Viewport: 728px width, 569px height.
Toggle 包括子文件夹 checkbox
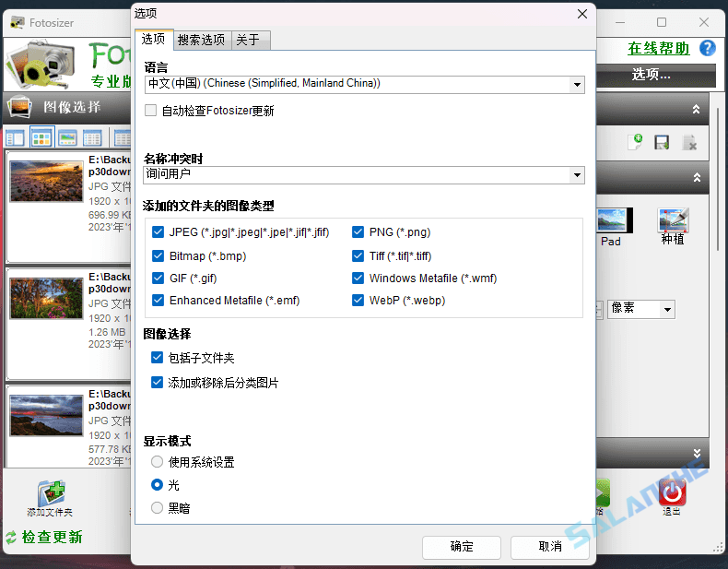click(158, 358)
